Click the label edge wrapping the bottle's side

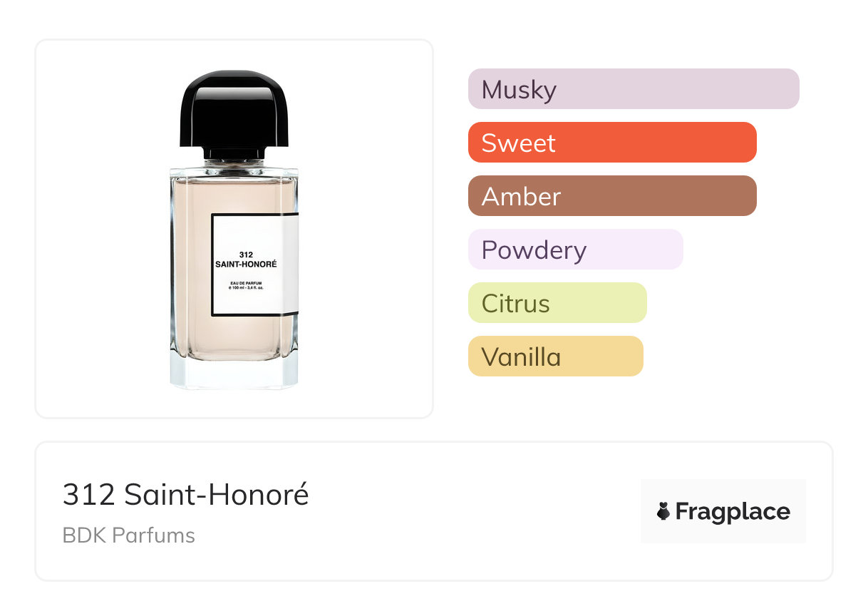click(294, 264)
